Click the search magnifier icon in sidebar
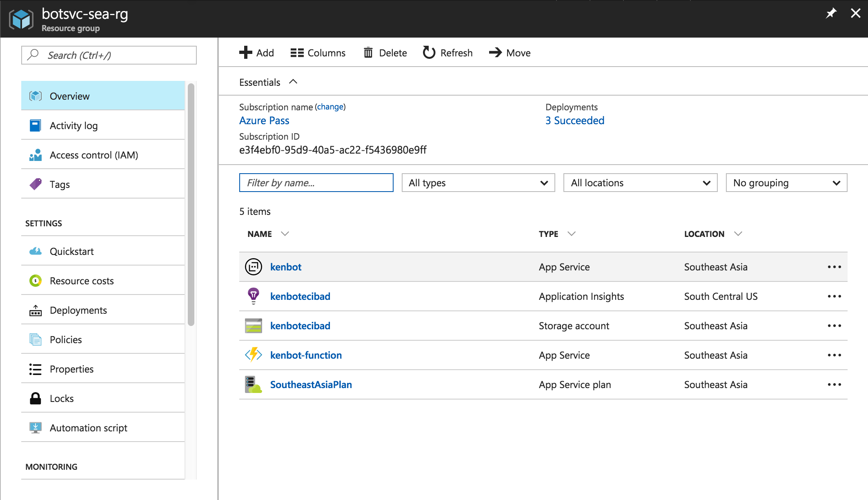This screenshot has width=868, height=500. (x=33, y=55)
